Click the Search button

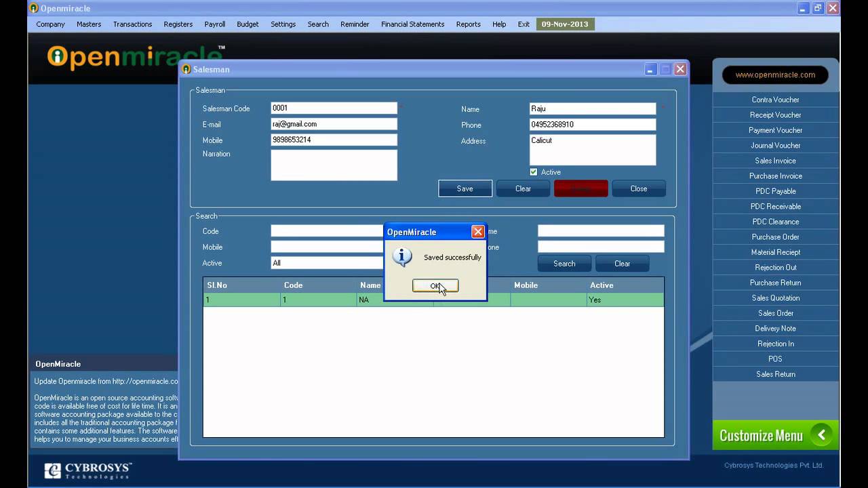tap(564, 264)
